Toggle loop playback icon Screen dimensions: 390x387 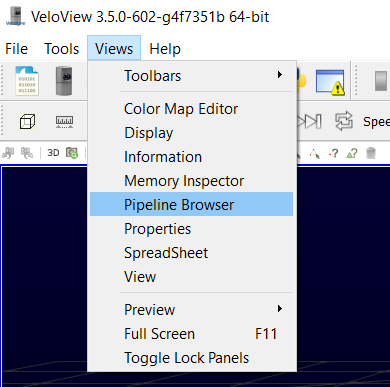click(x=344, y=121)
